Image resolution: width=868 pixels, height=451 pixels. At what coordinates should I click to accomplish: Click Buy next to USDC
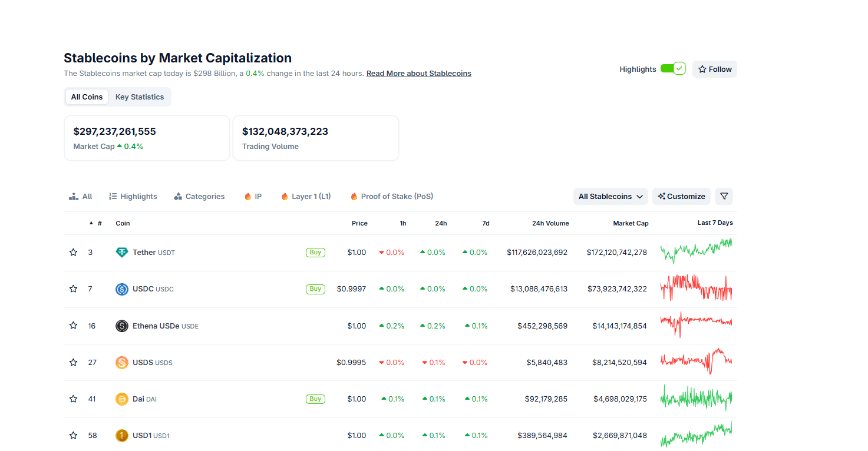tap(315, 289)
